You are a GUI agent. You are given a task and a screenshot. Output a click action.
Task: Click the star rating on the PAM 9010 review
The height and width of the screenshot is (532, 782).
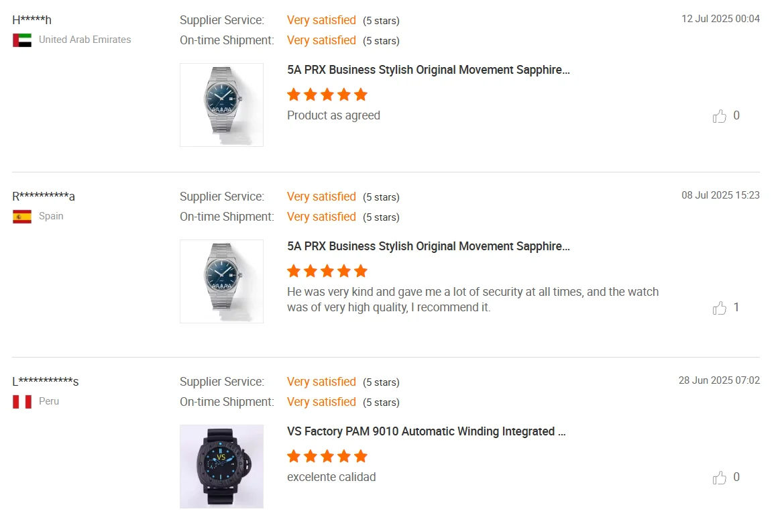point(327,457)
